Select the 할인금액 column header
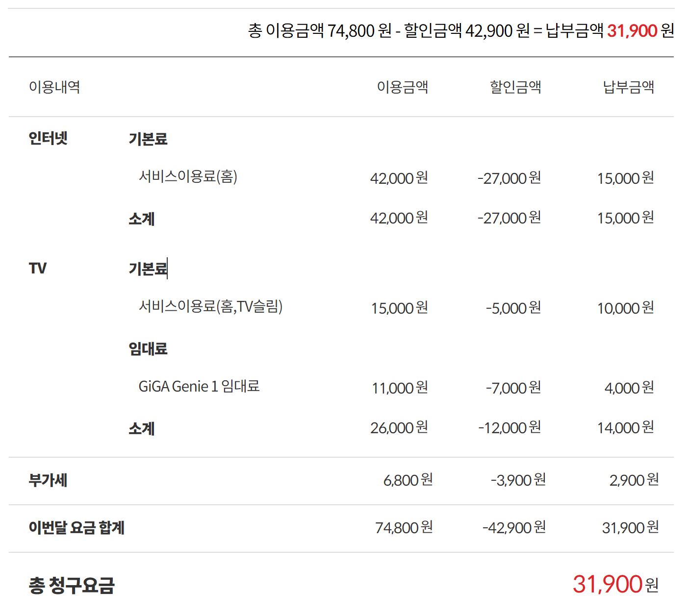Screen dimensions: 689x616 pyautogui.click(x=515, y=87)
